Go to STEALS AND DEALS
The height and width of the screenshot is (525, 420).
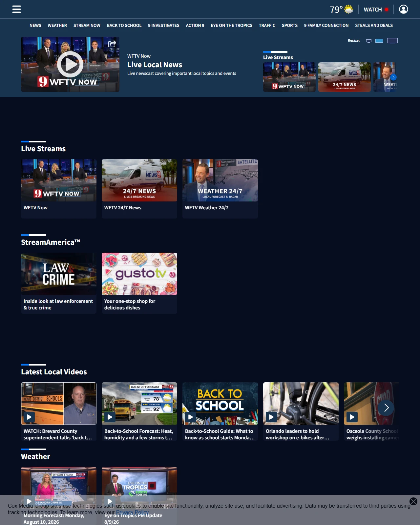374,25
